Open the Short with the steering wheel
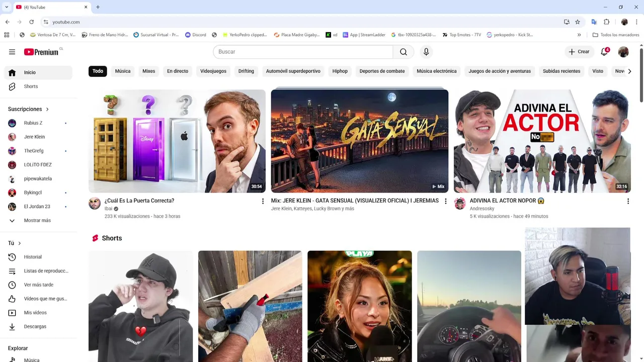This screenshot has width=644, height=362. (x=469, y=306)
